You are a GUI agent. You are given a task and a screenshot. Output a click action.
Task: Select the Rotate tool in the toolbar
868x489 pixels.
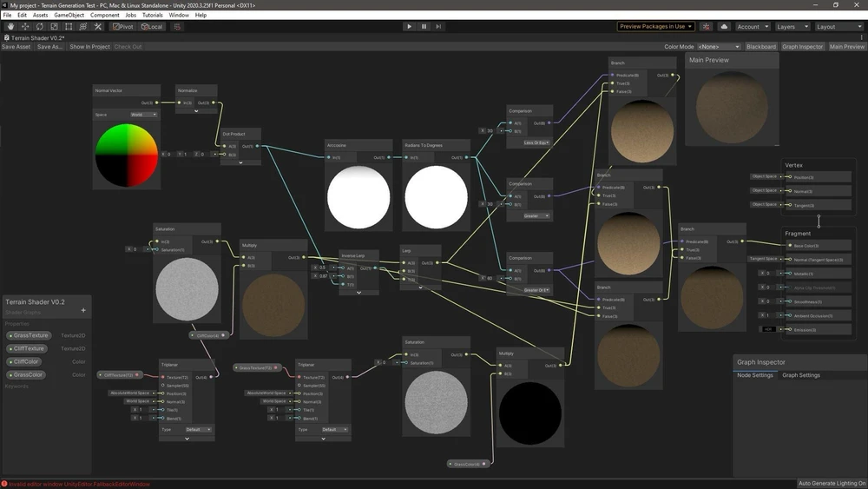[40, 27]
